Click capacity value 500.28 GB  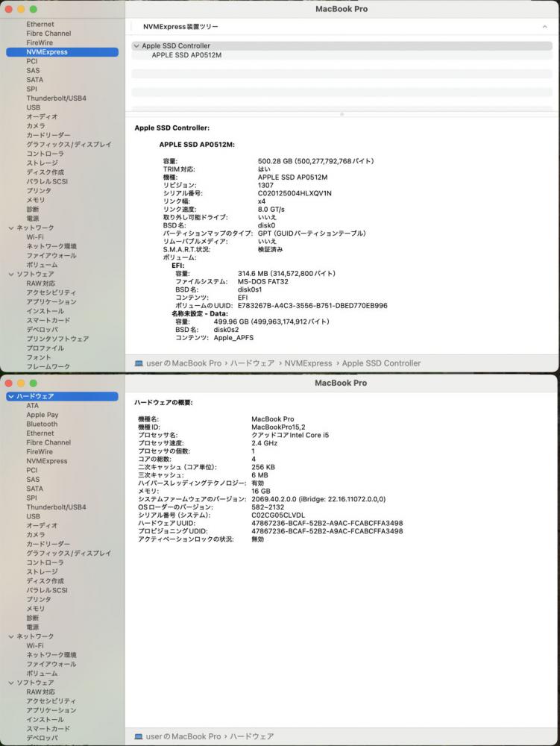pyautogui.click(x=275, y=161)
